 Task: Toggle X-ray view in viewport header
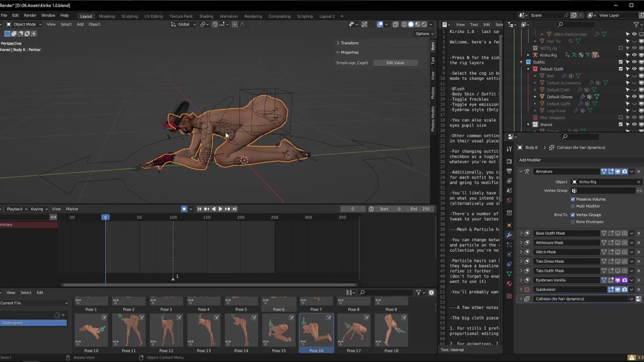[395, 24]
